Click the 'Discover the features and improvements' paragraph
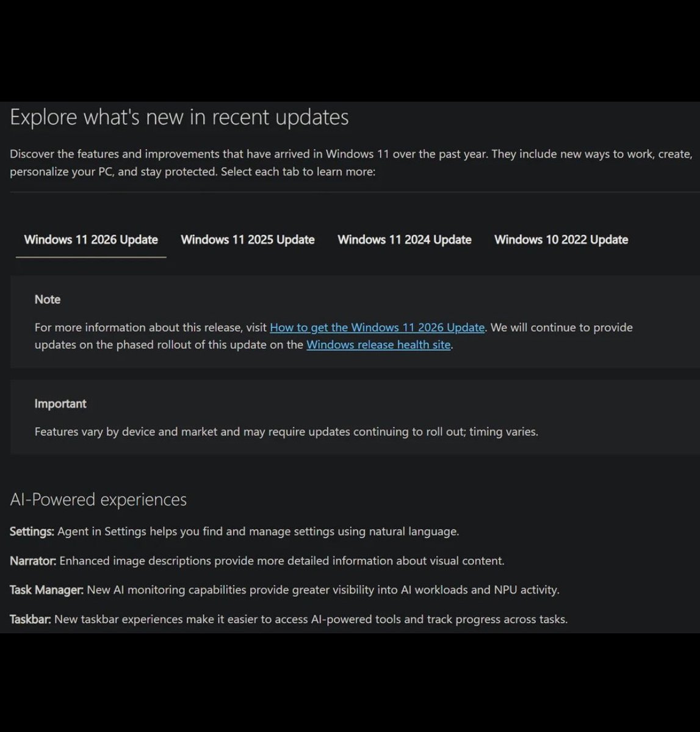Image resolution: width=700 pixels, height=732 pixels. [351, 163]
